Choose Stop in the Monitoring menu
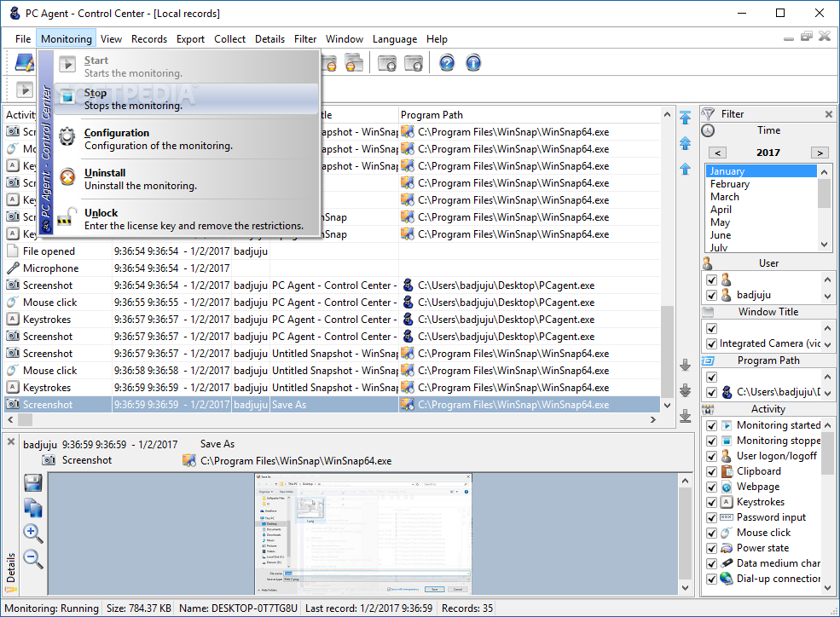The width and height of the screenshot is (840, 617). point(187,99)
